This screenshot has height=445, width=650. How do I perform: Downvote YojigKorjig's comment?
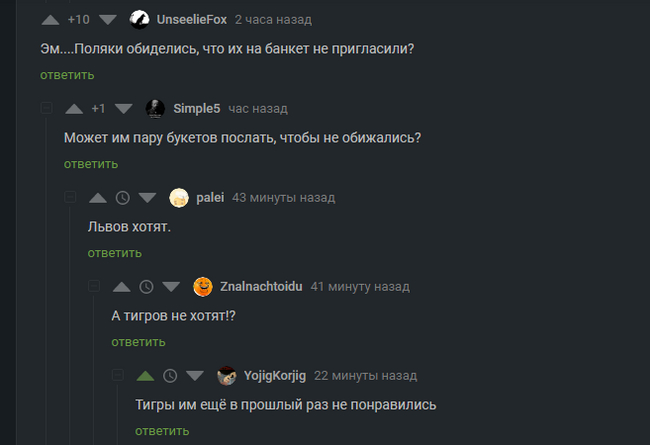(195, 376)
